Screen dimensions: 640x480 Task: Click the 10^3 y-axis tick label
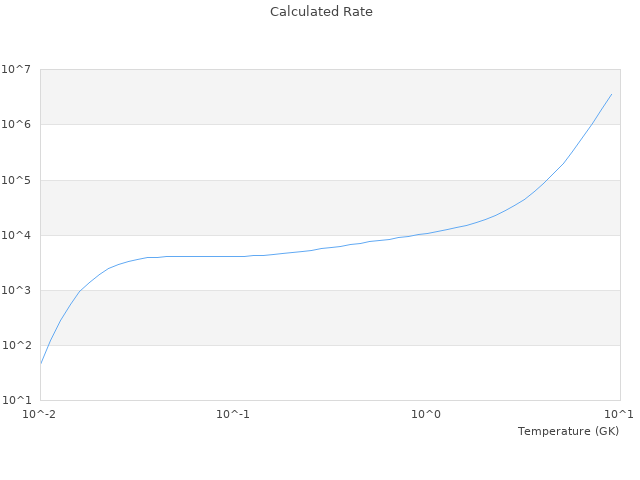pos(16,291)
